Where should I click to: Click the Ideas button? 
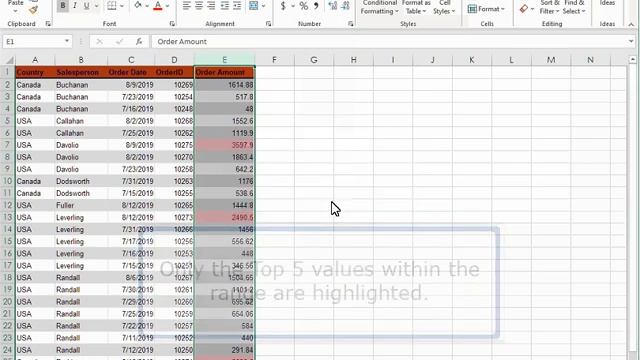click(x=607, y=3)
